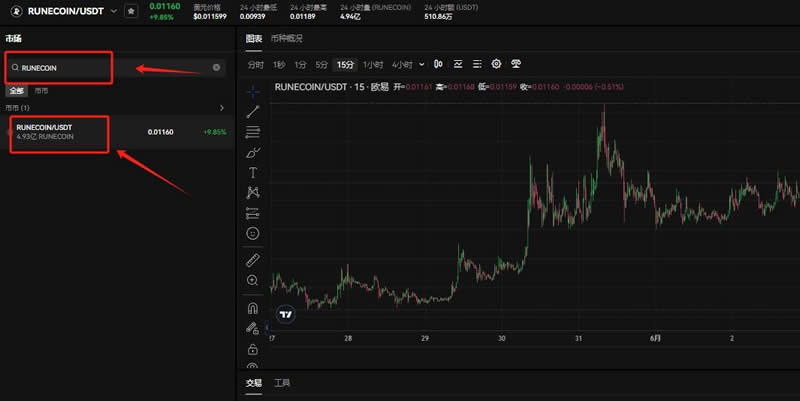800x401 pixels.
Task: Select the 1小时 timeframe
Action: (373, 65)
